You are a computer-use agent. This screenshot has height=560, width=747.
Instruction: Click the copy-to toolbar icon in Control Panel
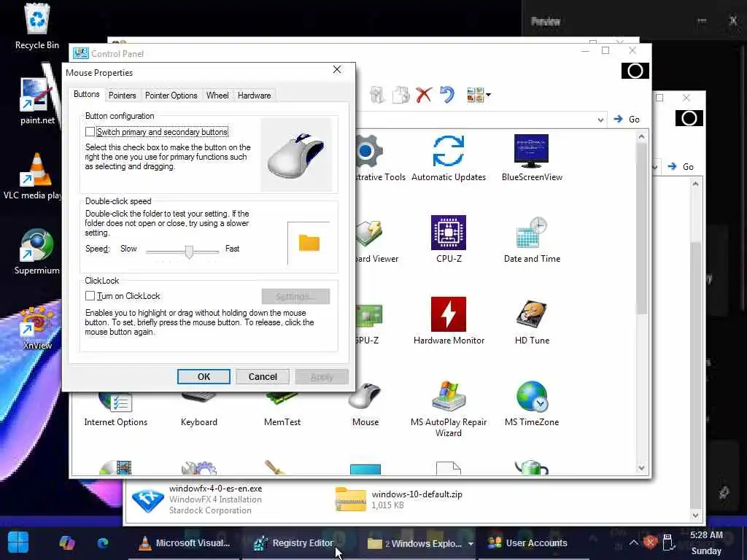[x=400, y=95]
